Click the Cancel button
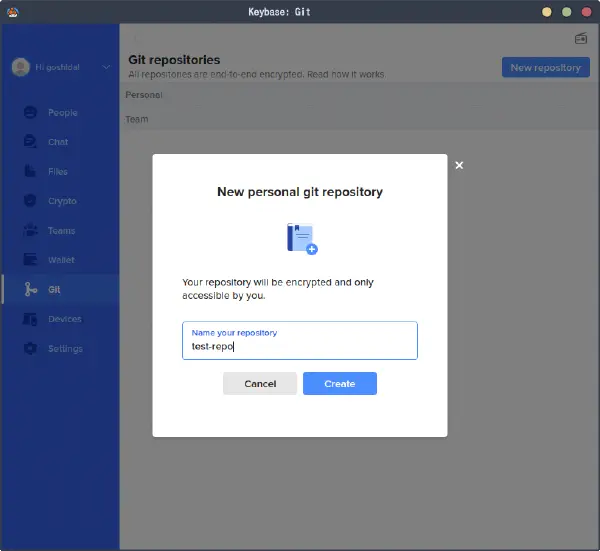600x551 pixels. pos(260,383)
